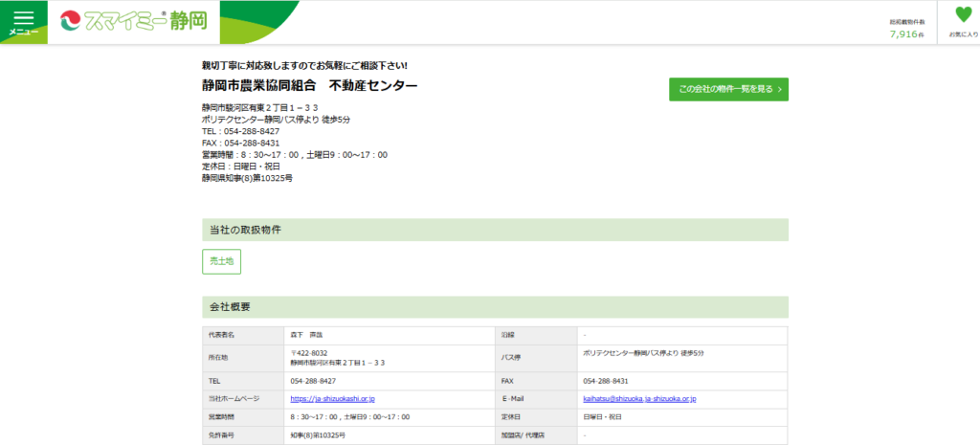Click the FAX：054-288-8431 line in header info
The width and height of the screenshot is (980, 445).
tap(240, 144)
